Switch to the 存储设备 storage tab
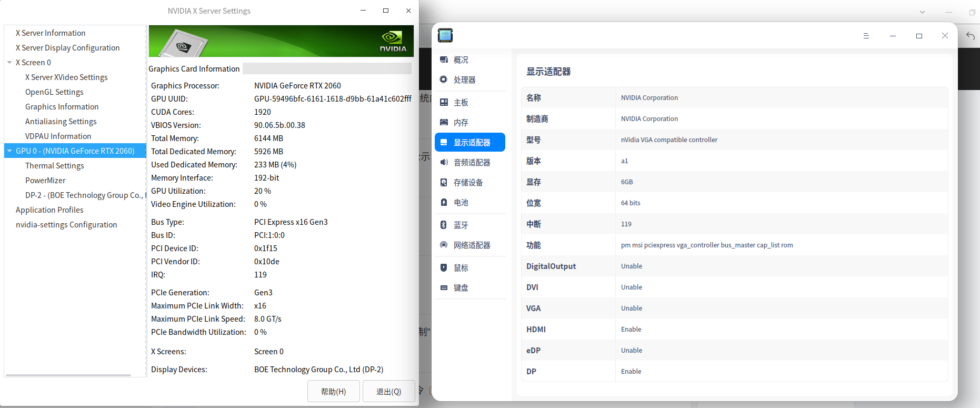The width and height of the screenshot is (980, 408). (470, 183)
